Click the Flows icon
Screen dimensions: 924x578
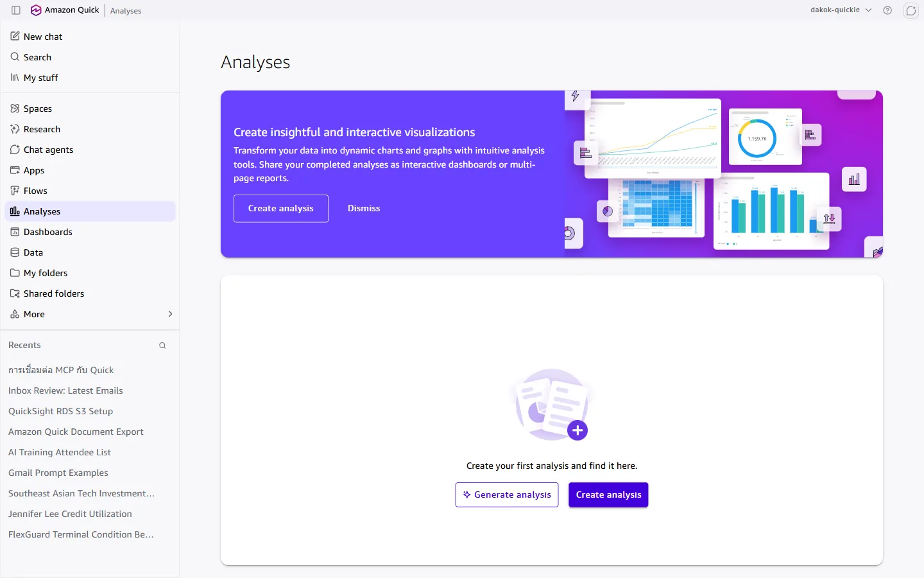click(15, 191)
